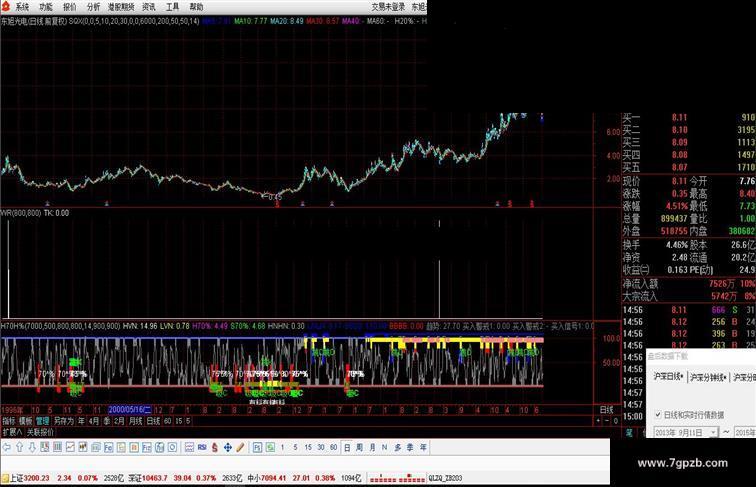Toggle the 日线和实时行情数据 checkbox

click(x=658, y=414)
